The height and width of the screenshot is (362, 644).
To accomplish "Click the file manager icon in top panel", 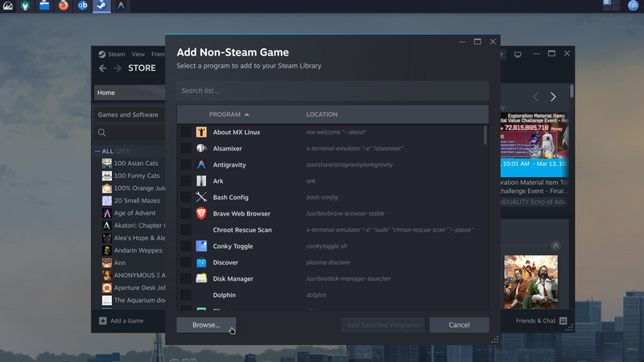I will click(x=44, y=6).
